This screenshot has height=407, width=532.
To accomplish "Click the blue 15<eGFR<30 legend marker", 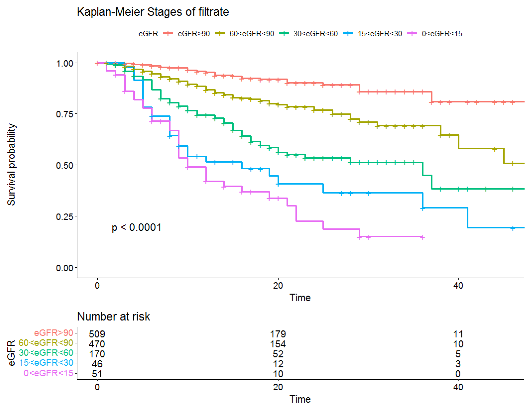I will 348,33.
